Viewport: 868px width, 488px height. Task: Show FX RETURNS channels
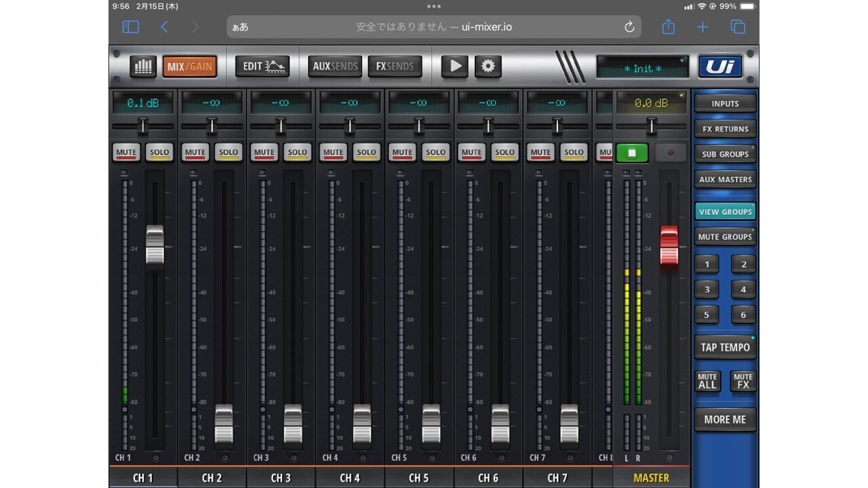point(725,129)
